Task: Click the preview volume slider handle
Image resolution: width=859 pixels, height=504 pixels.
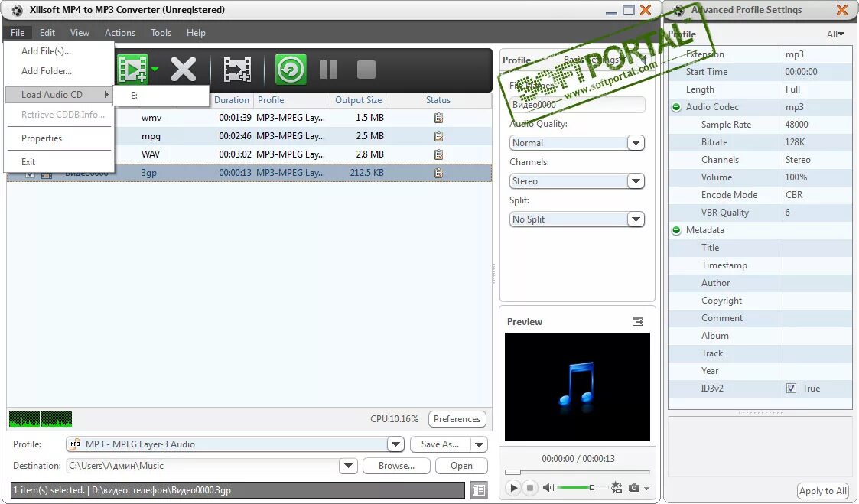Action: (591, 487)
